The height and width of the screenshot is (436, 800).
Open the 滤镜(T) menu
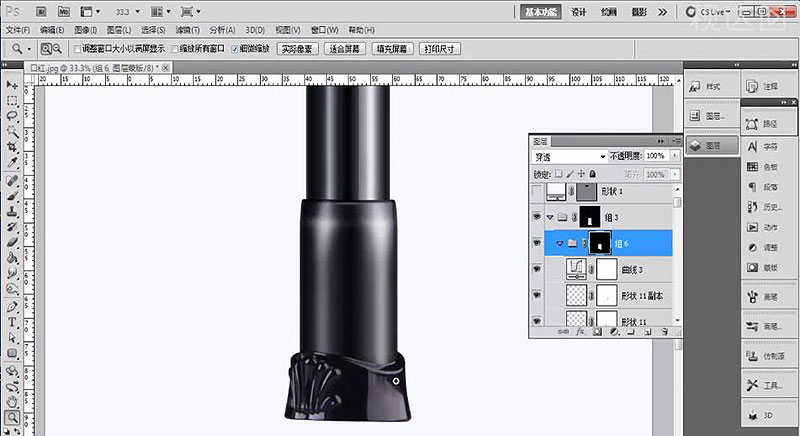[x=187, y=30]
